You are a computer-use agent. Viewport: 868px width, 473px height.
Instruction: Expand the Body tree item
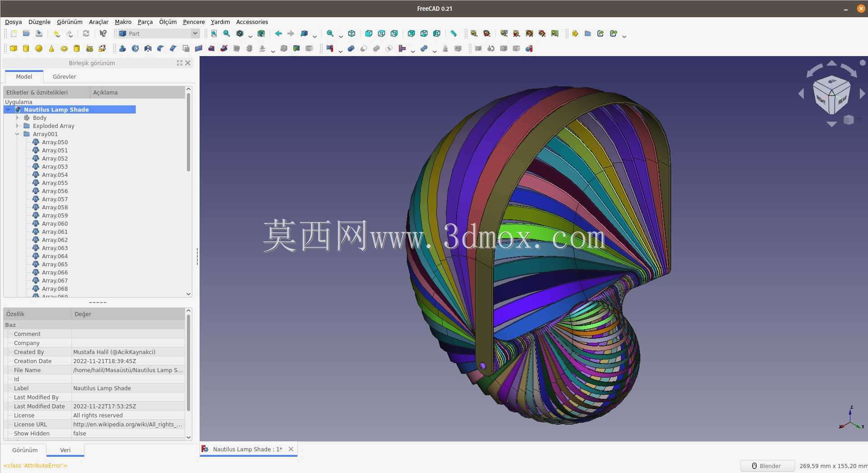pos(17,118)
